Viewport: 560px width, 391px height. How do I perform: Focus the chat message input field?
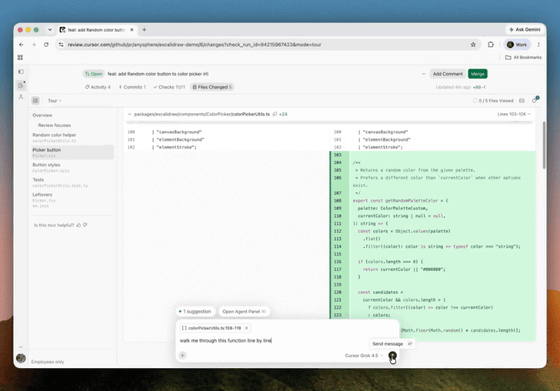[x=271, y=341]
